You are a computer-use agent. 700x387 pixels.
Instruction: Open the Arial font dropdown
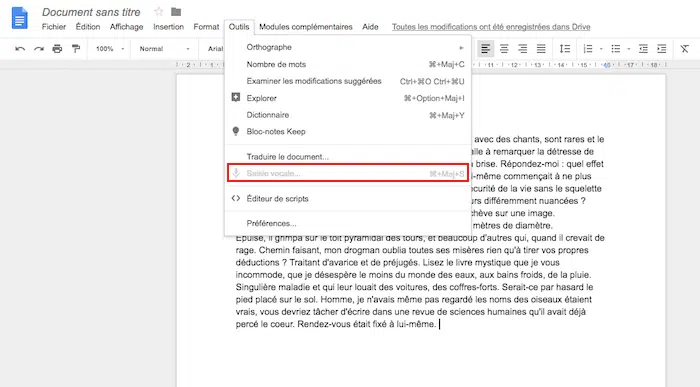[215, 49]
